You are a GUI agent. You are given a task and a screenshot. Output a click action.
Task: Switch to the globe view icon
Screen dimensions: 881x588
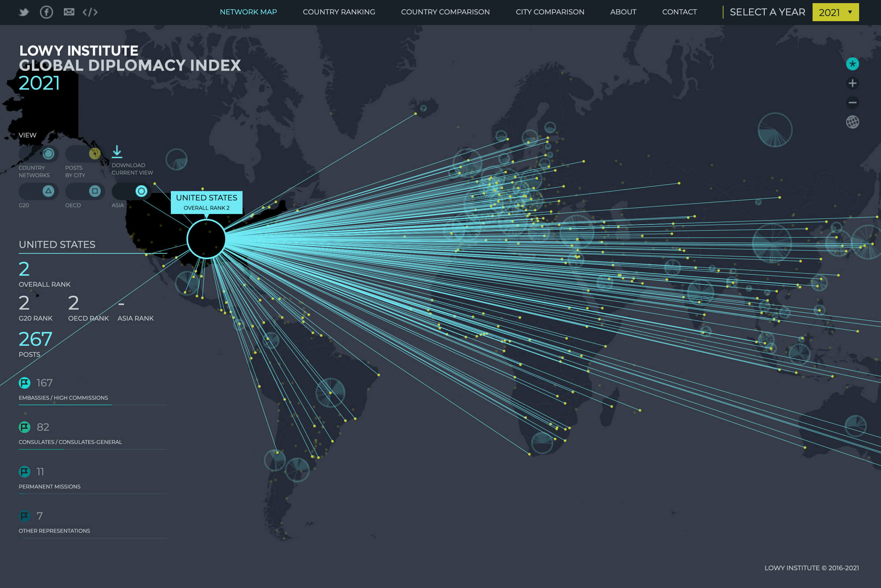point(852,122)
